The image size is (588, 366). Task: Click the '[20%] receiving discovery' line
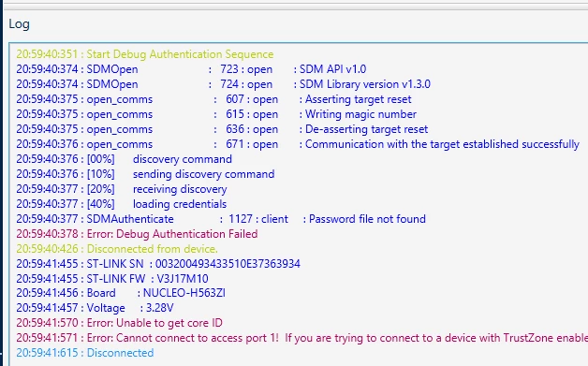click(x=122, y=189)
